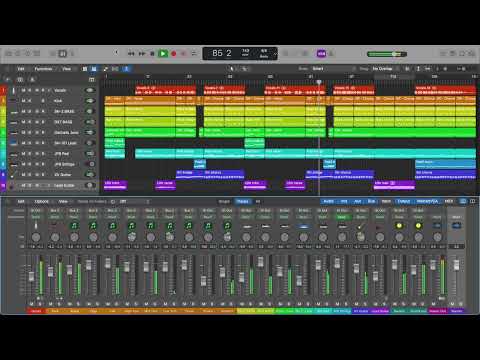
Task: Toggle the Master/VCA filter button
Action: point(427,201)
